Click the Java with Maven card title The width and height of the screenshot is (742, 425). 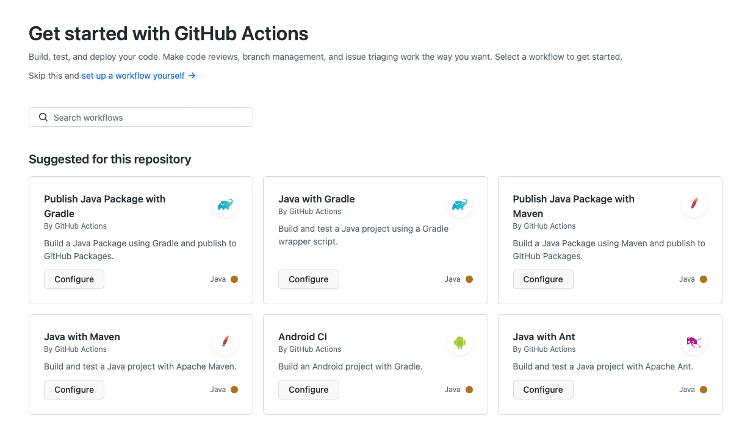(x=82, y=337)
